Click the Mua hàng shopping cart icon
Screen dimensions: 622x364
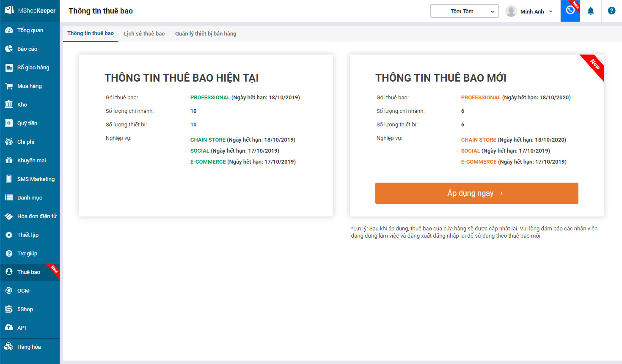coord(9,86)
